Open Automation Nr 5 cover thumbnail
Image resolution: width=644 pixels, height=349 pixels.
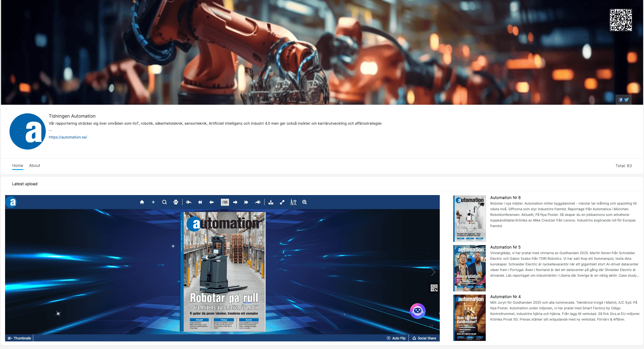pos(469,268)
